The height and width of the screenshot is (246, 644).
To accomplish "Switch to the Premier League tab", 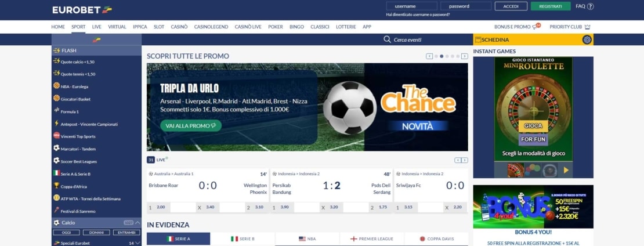I will [x=371, y=238].
